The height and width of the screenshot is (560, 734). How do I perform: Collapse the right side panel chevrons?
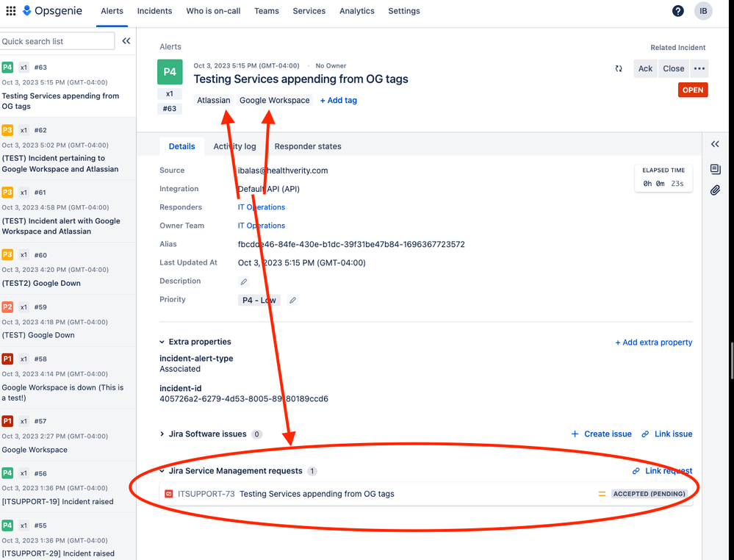coord(715,144)
